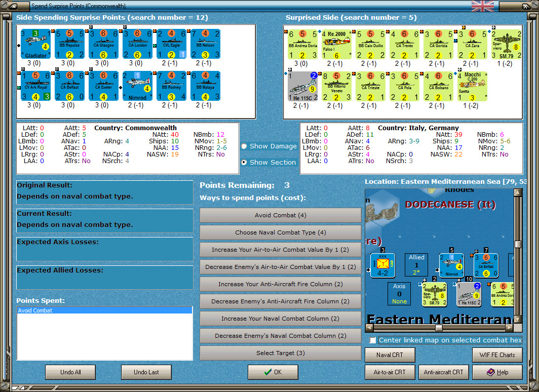This screenshot has height=392, width=539.
Task: Select the BB Rodney ship counter
Action: (x=172, y=86)
